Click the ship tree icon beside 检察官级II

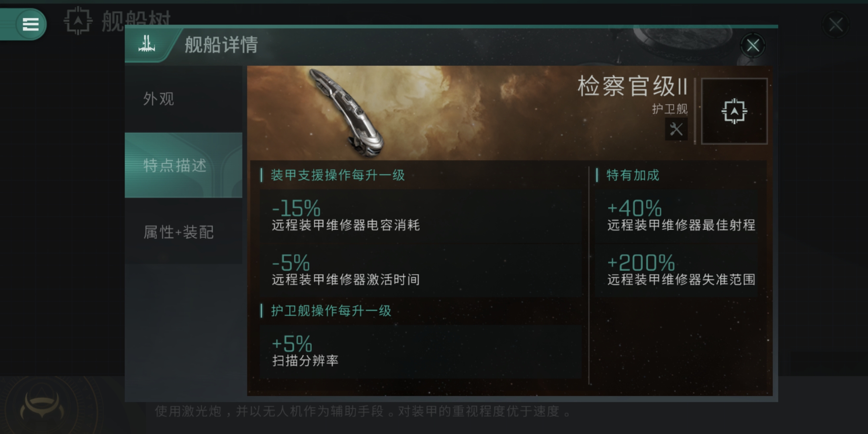(734, 111)
